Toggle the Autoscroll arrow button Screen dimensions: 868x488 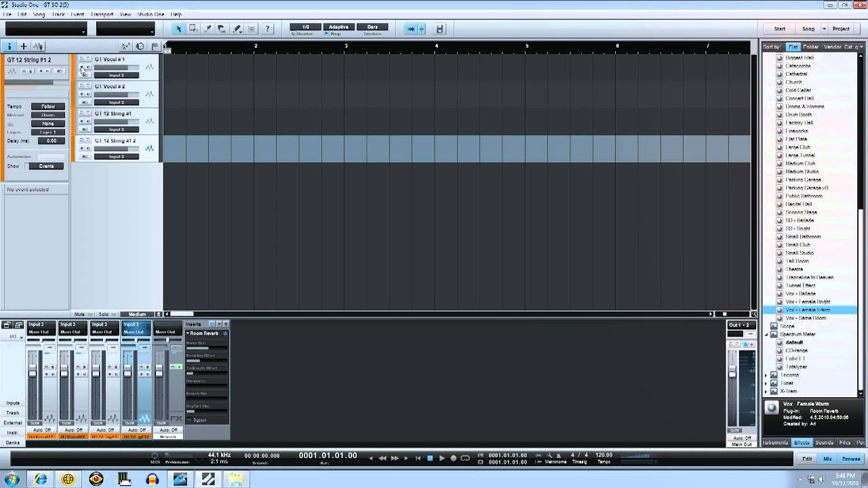point(410,29)
